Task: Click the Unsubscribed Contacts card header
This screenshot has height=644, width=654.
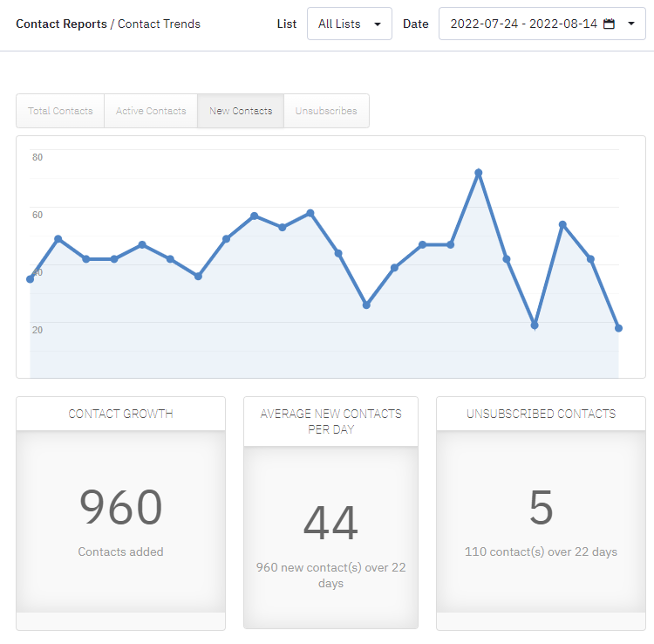Action: coord(541,414)
